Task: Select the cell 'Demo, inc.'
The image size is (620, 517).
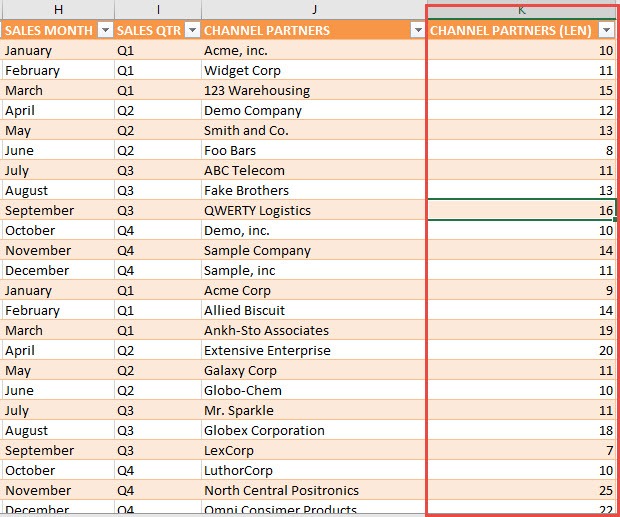Action: pyautogui.click(x=314, y=230)
